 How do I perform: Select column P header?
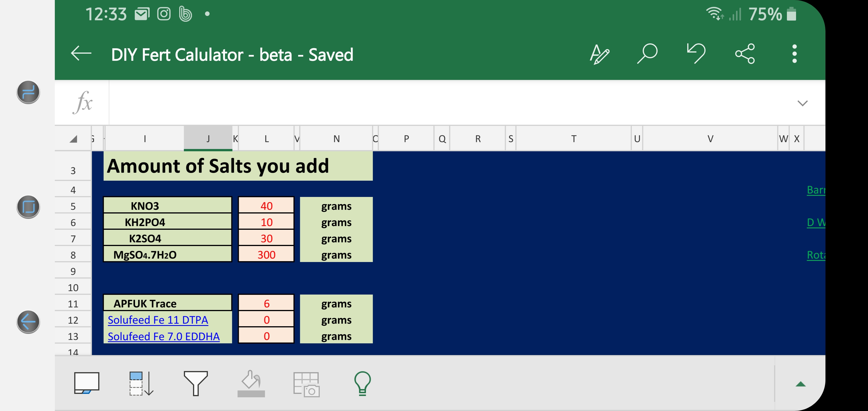point(406,138)
